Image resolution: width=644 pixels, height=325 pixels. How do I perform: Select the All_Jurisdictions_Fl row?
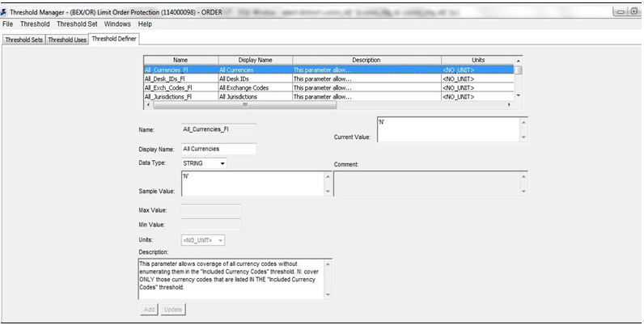coord(329,97)
